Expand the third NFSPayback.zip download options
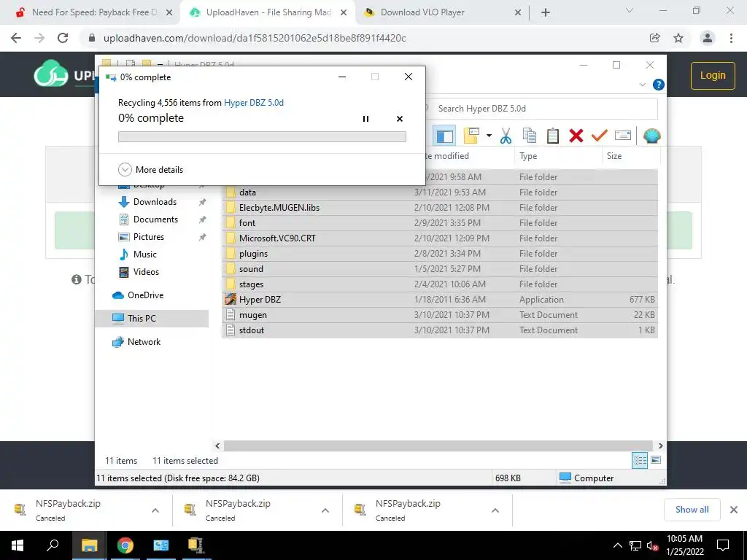Image resolution: width=747 pixels, height=560 pixels. click(495, 510)
